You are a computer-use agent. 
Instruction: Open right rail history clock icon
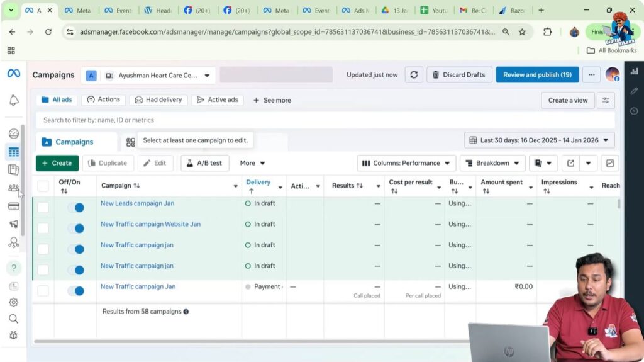(x=635, y=111)
